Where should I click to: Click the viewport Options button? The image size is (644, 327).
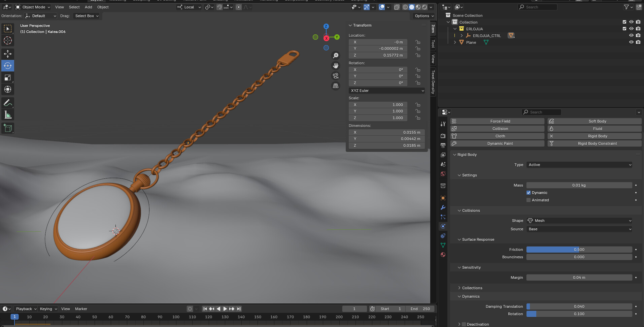coord(423,16)
